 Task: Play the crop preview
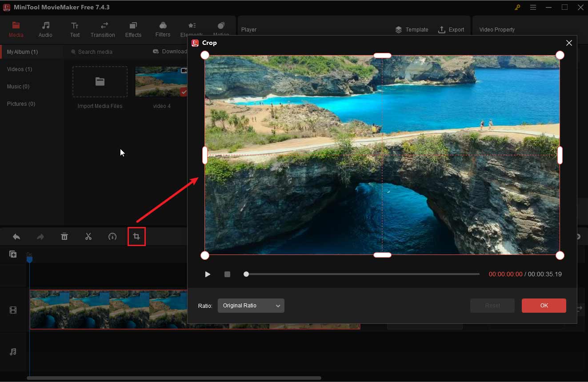coord(208,274)
